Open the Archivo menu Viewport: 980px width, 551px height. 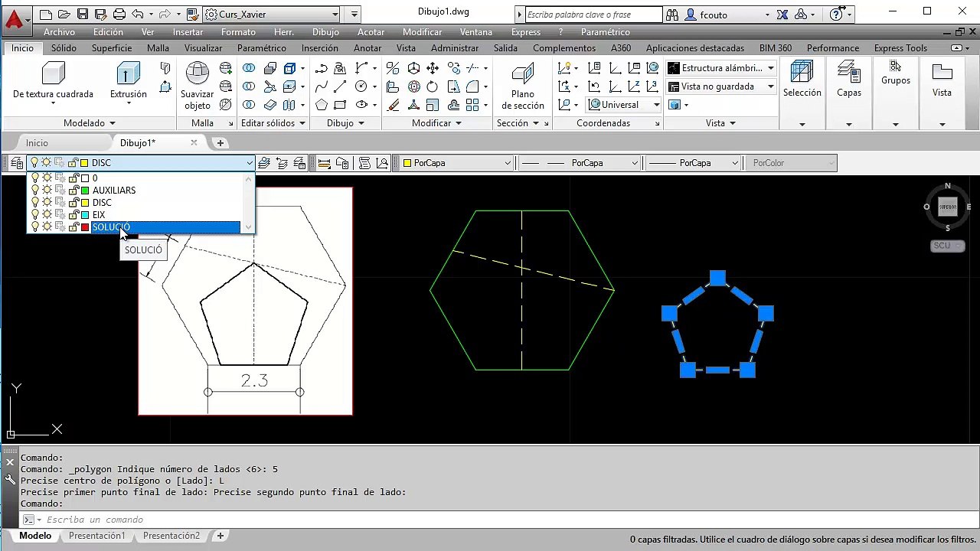tap(59, 32)
